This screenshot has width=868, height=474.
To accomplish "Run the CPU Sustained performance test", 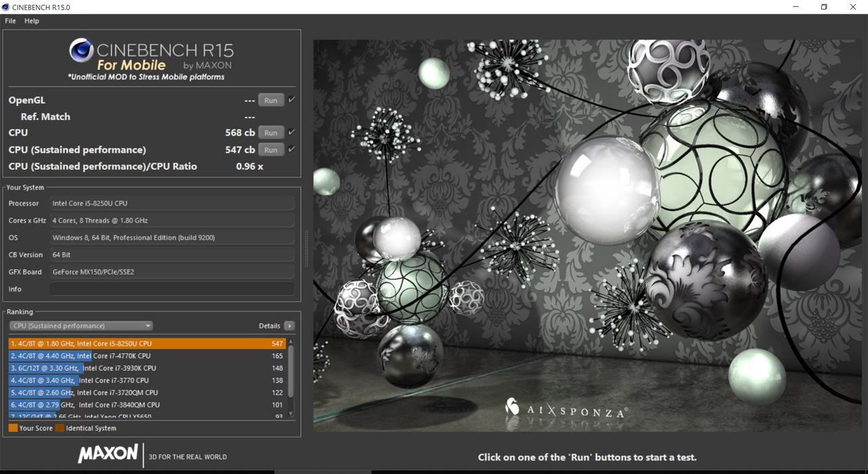I will pos(271,150).
